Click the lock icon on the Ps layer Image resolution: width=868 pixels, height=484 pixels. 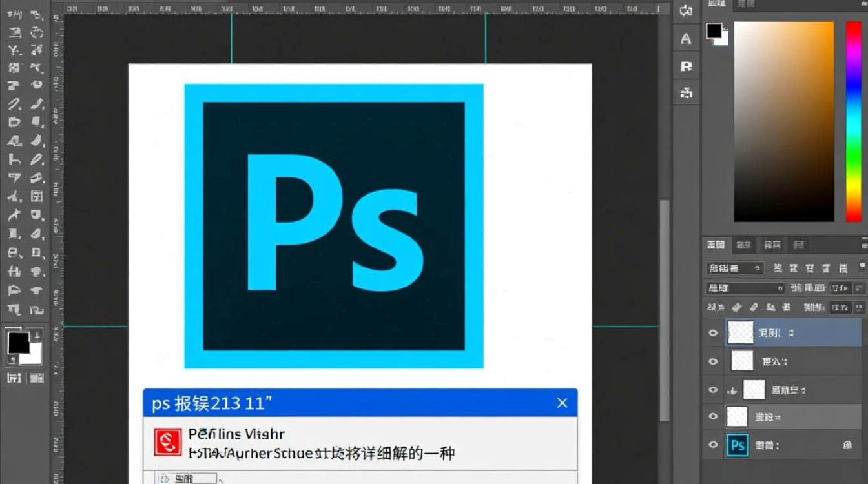point(847,445)
